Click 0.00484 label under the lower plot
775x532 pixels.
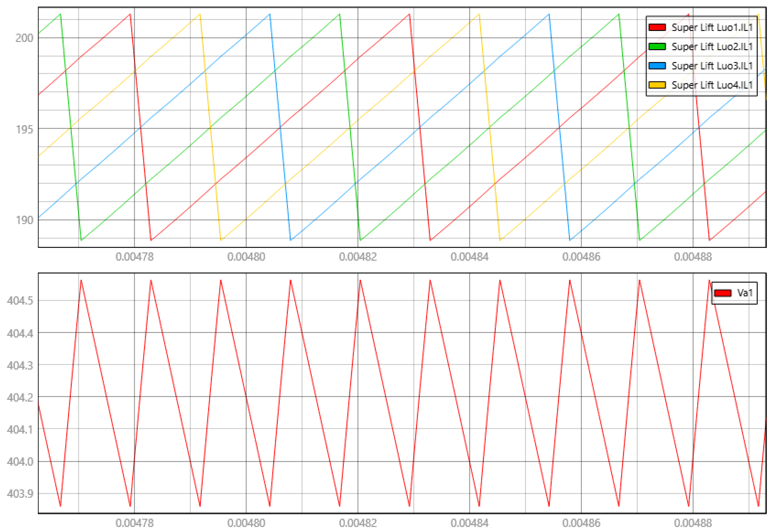(x=469, y=523)
